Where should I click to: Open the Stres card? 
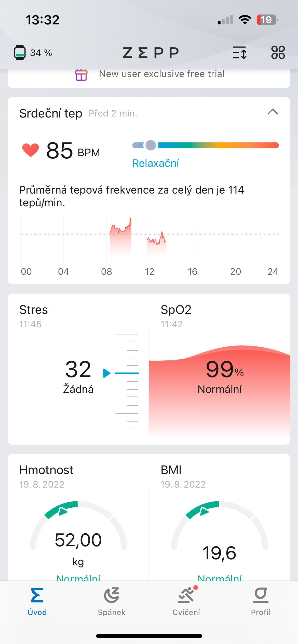pos(78,369)
